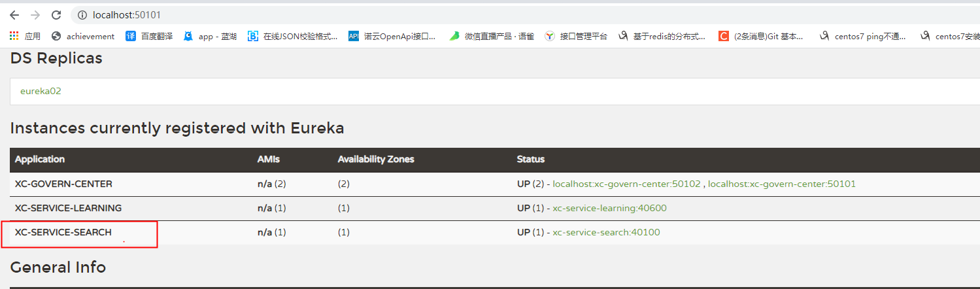Open the apps grid shortcut (应用)
The image size is (980, 289).
point(25,37)
